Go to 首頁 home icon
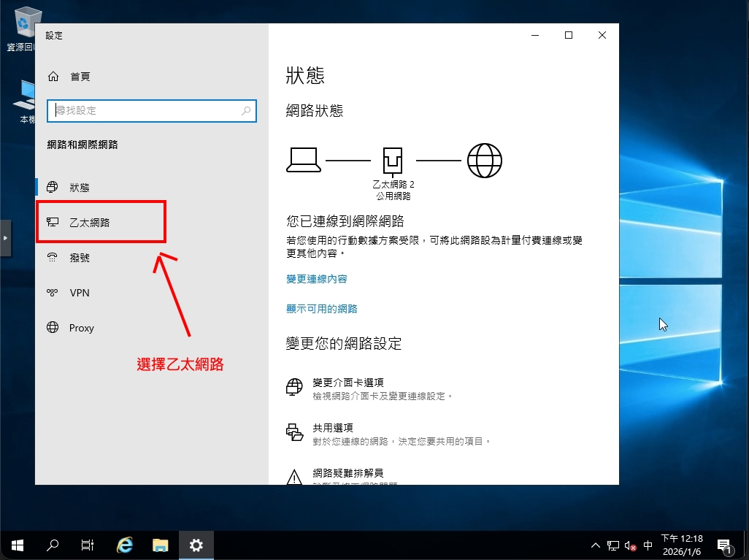Image resolution: width=749 pixels, height=560 pixels. [53, 77]
